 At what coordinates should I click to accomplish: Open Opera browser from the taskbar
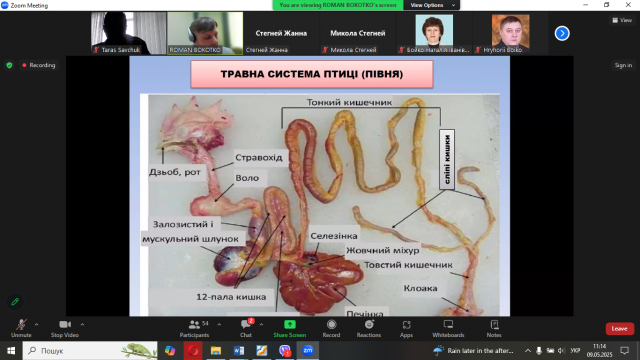tap(193, 351)
